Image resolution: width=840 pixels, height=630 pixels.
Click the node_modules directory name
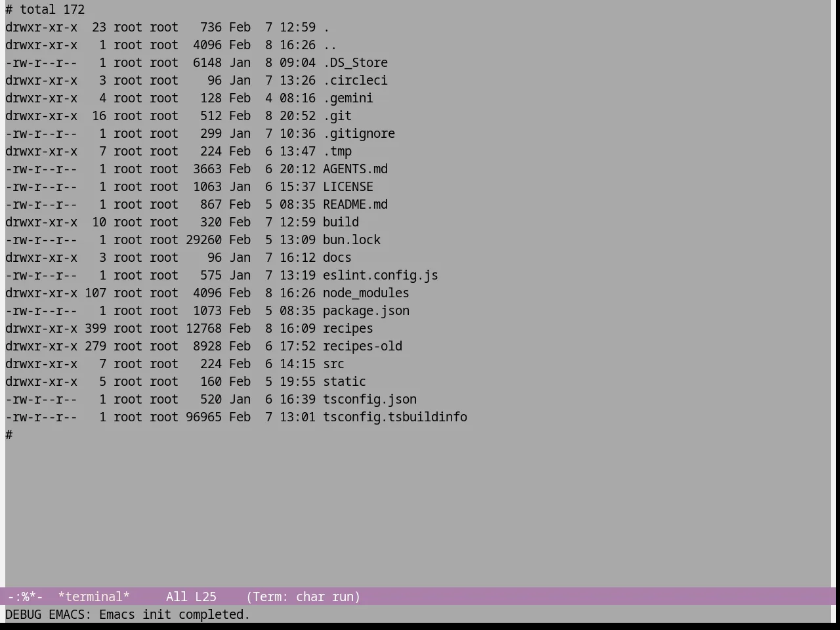366,293
